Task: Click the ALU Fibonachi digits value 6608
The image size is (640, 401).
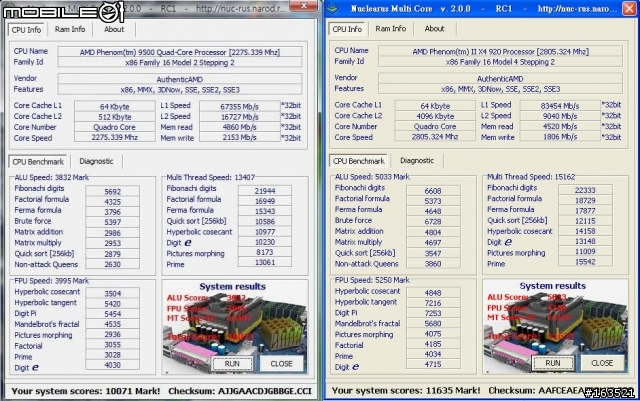Action: point(433,190)
